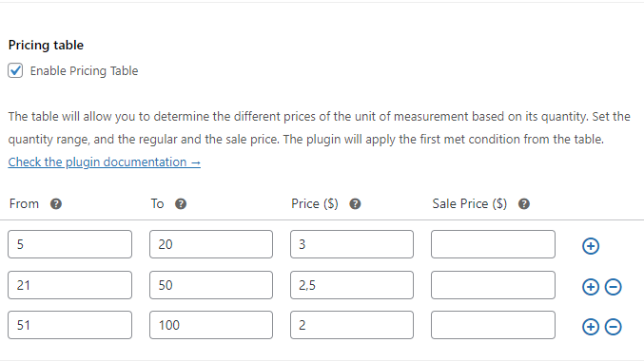Click the help icon next to To
The image size is (644, 362).
(181, 204)
